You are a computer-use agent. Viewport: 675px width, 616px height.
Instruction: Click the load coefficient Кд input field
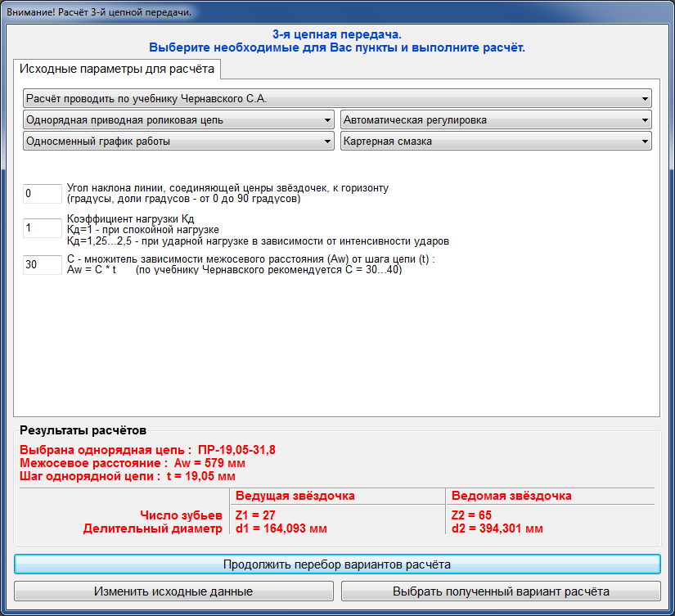43,227
